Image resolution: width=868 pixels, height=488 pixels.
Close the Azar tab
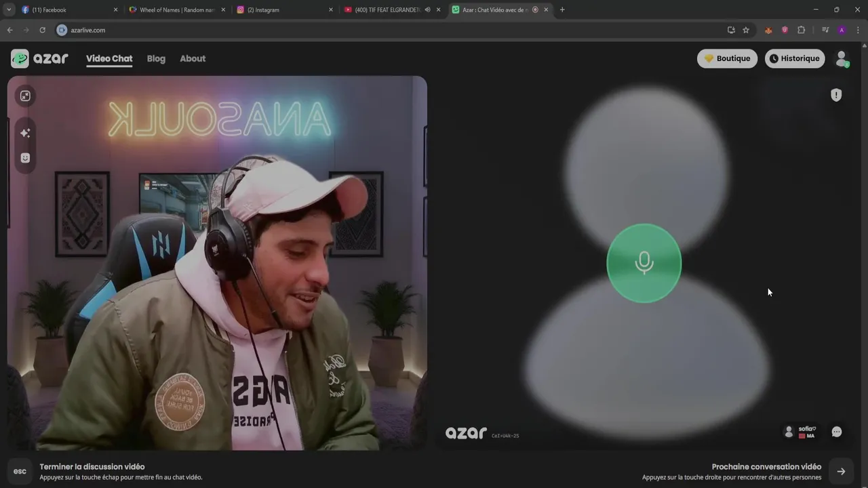(x=546, y=9)
